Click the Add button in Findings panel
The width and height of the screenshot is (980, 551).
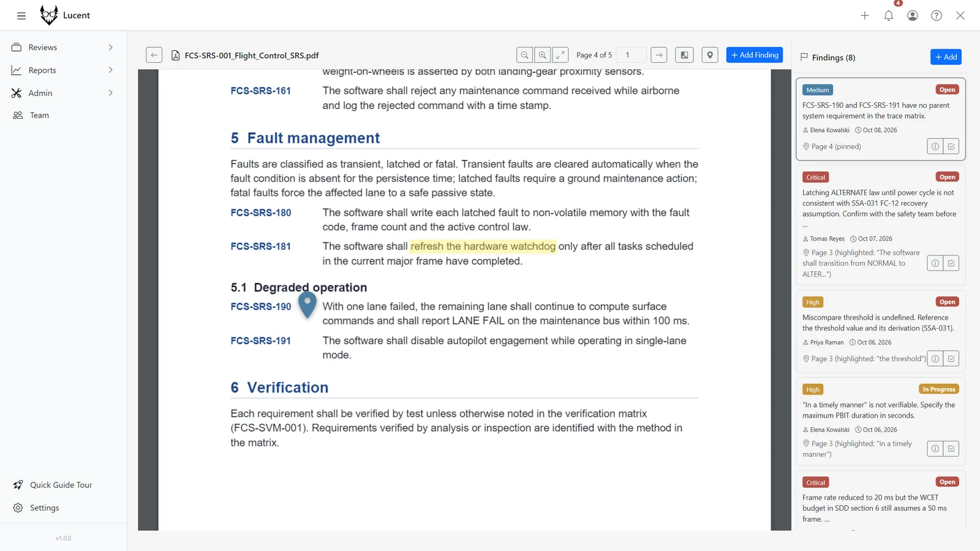point(946,57)
